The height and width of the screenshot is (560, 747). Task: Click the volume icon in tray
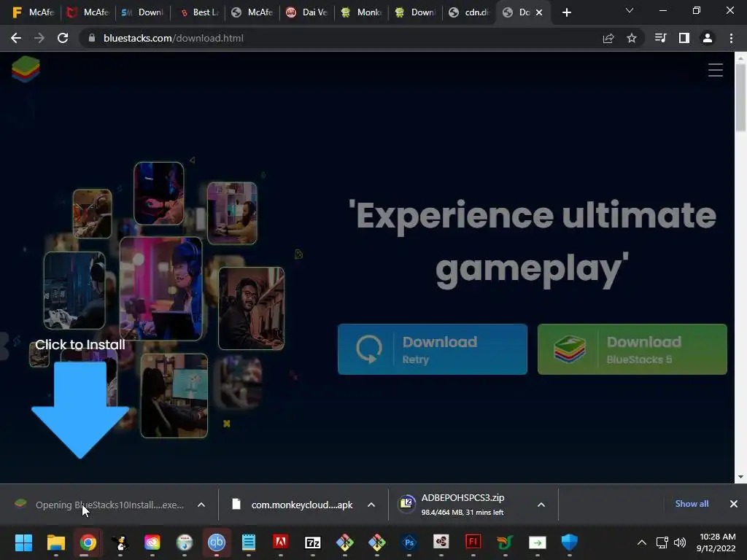(x=680, y=542)
